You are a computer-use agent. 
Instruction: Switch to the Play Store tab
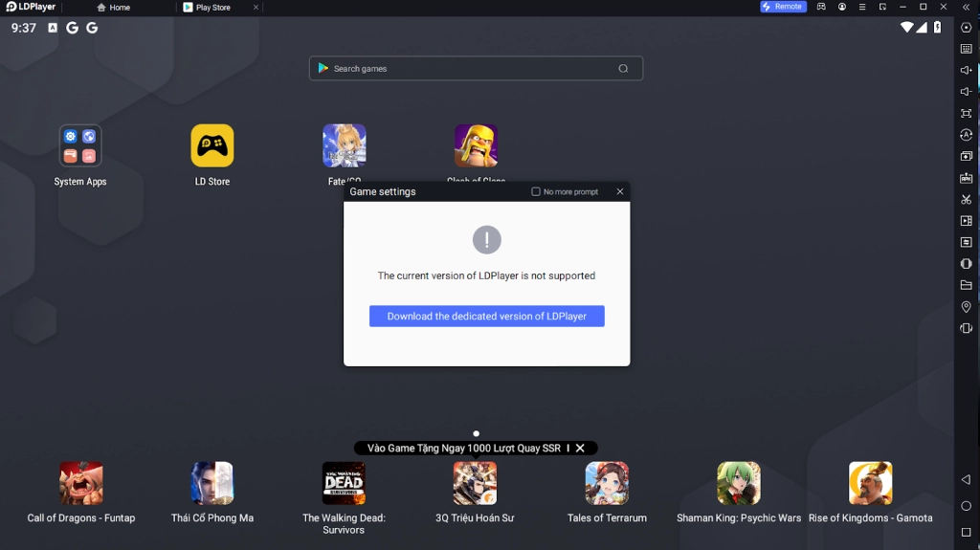tap(207, 8)
